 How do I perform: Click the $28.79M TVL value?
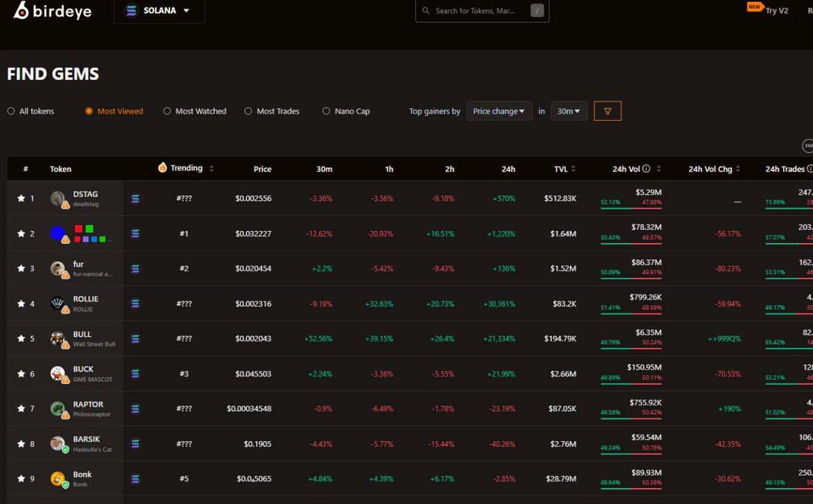(x=561, y=479)
